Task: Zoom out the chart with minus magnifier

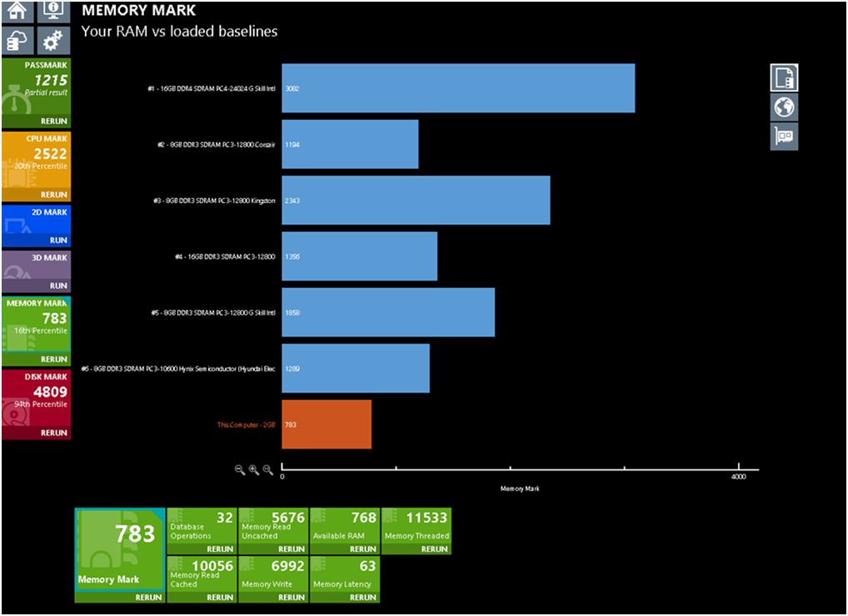Action: point(240,469)
